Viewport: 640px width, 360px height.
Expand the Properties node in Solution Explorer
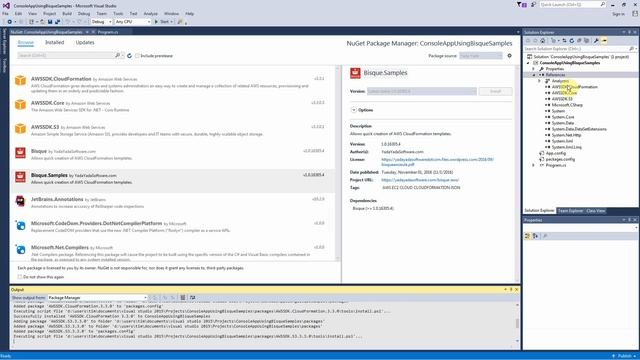533,69
